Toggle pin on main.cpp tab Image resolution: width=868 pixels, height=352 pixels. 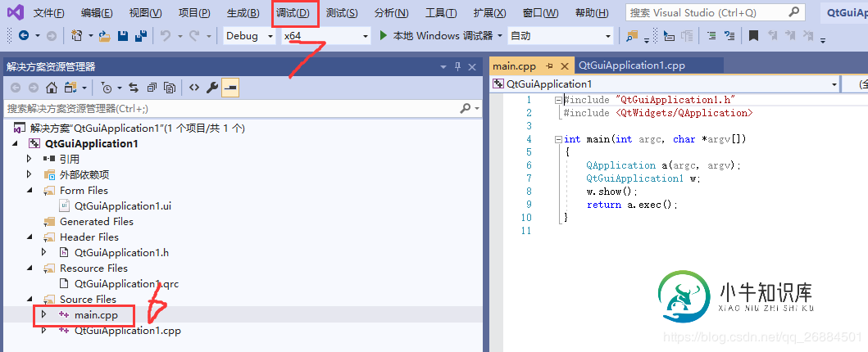pos(550,65)
